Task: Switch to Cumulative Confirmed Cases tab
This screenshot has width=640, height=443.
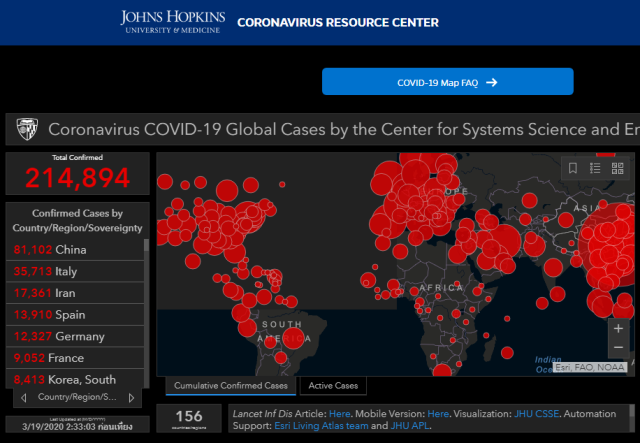Action: 231,386
